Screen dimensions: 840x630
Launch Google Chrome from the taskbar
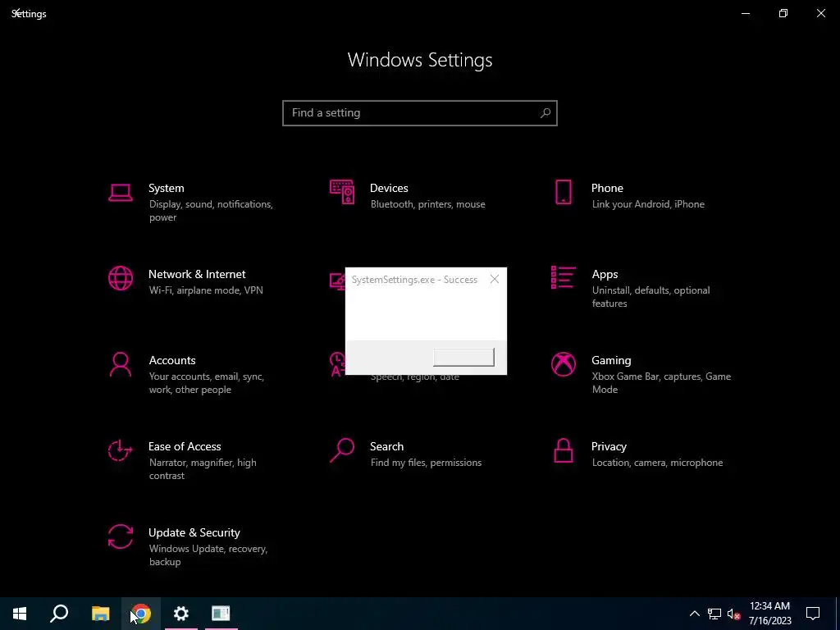click(x=141, y=614)
